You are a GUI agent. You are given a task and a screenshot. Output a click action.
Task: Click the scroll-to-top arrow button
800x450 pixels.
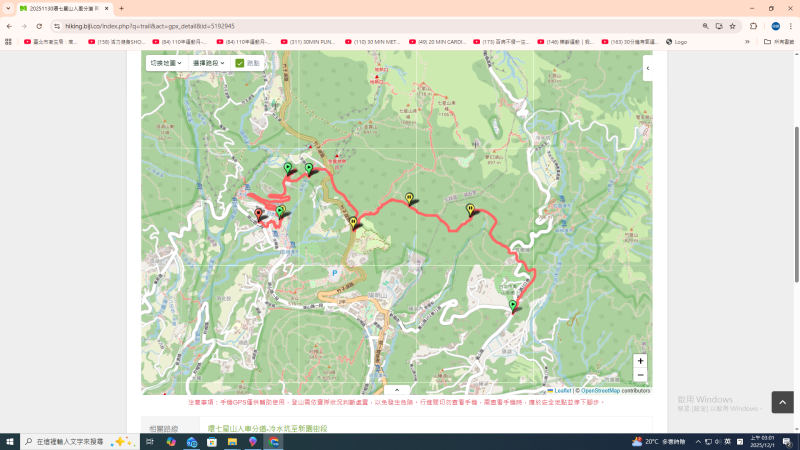click(783, 402)
